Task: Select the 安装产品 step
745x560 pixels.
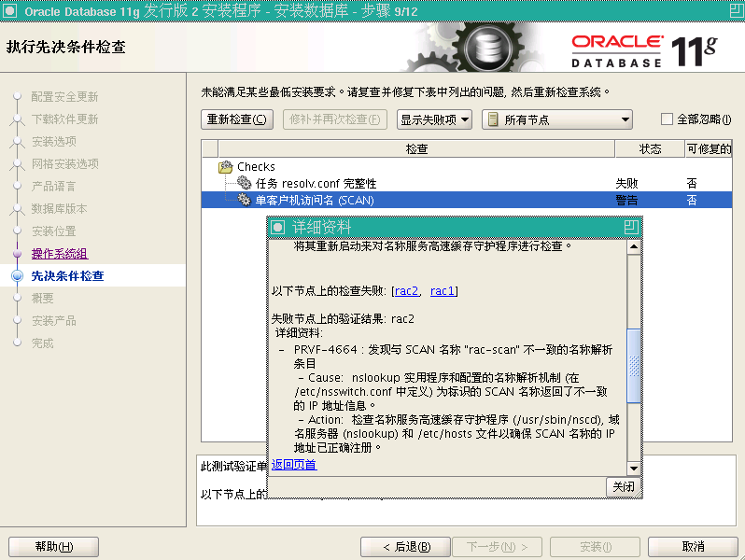Action: click(x=54, y=321)
